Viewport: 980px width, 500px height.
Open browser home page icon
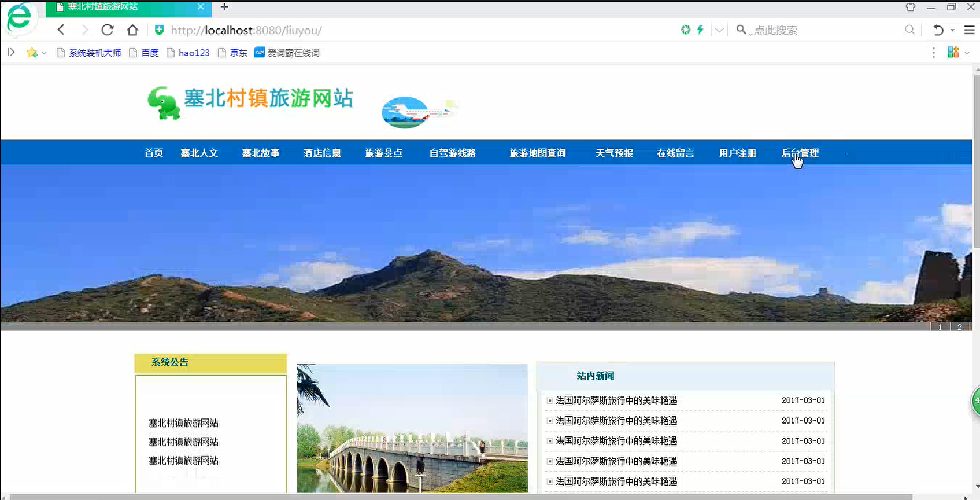coord(132,30)
